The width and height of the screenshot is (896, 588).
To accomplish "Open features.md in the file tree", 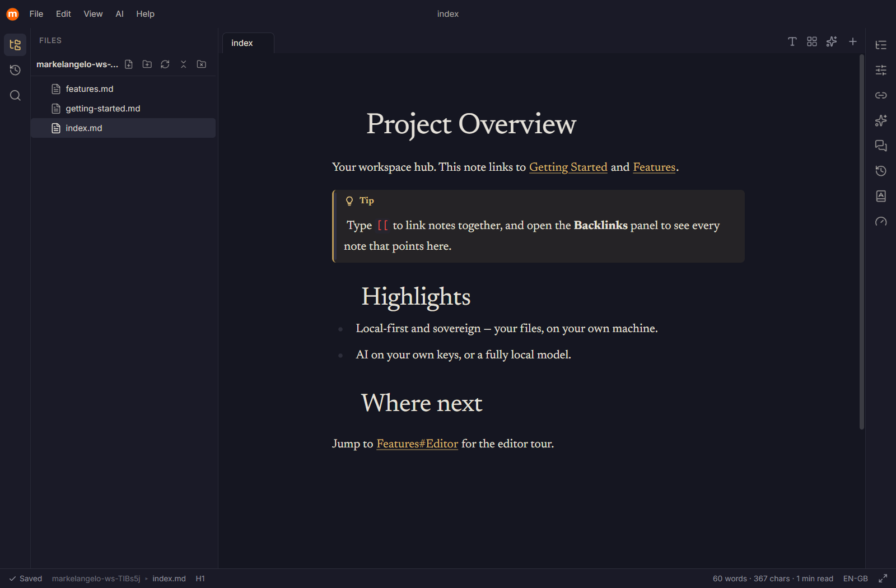I will tap(123, 89).
